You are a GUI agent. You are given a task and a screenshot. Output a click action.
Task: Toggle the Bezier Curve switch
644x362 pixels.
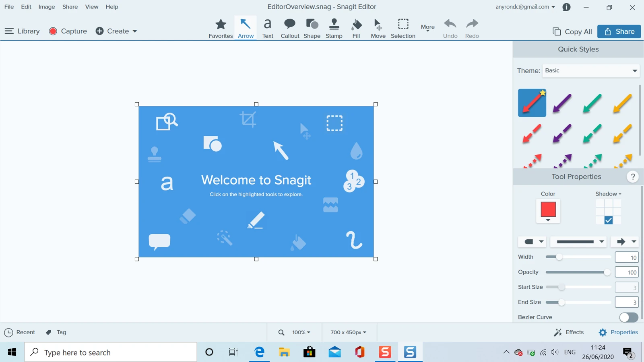[629, 317]
